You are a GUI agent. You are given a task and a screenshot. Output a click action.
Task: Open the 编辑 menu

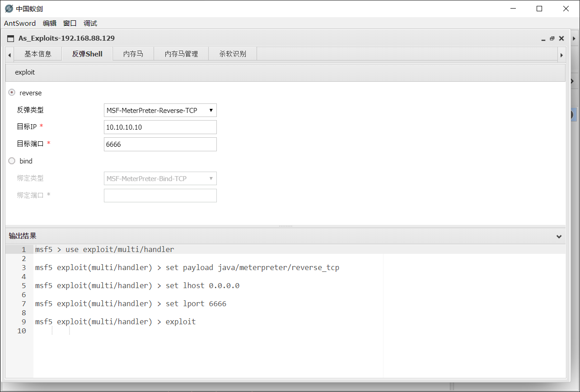[50, 23]
